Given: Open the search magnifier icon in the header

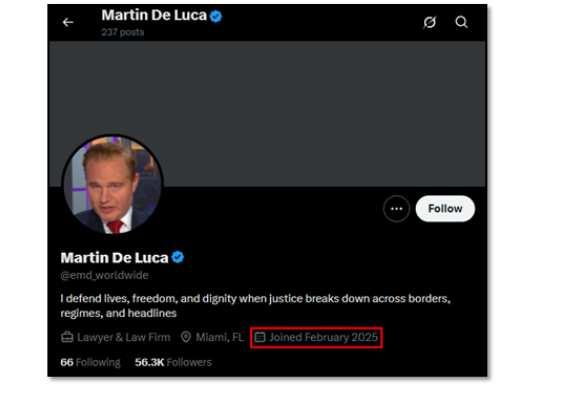Looking at the screenshot, I should [x=461, y=22].
